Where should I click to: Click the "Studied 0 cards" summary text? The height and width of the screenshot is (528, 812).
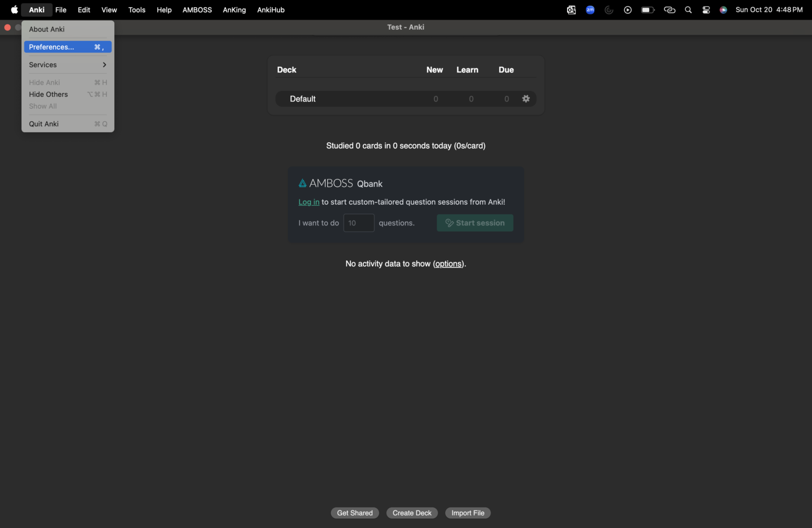405,145
